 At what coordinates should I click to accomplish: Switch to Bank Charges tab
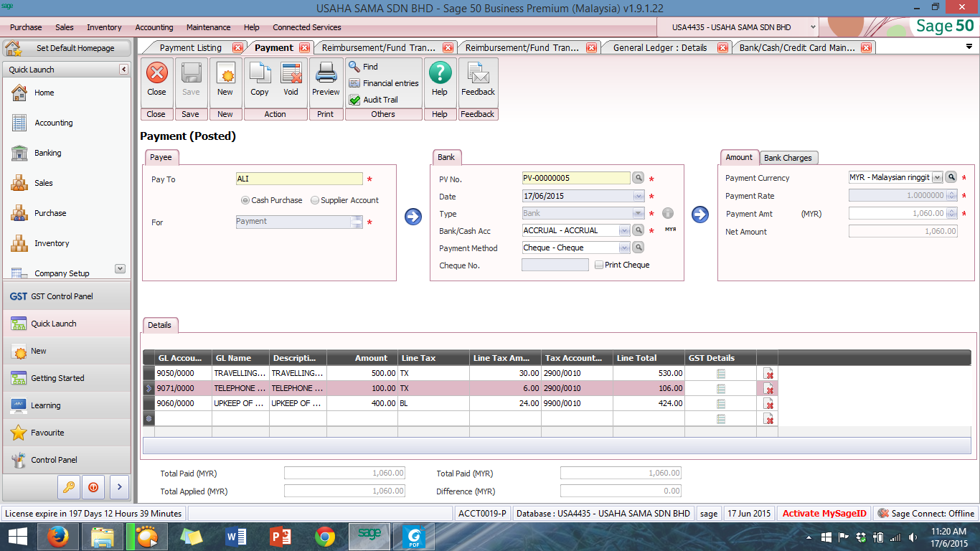point(788,158)
